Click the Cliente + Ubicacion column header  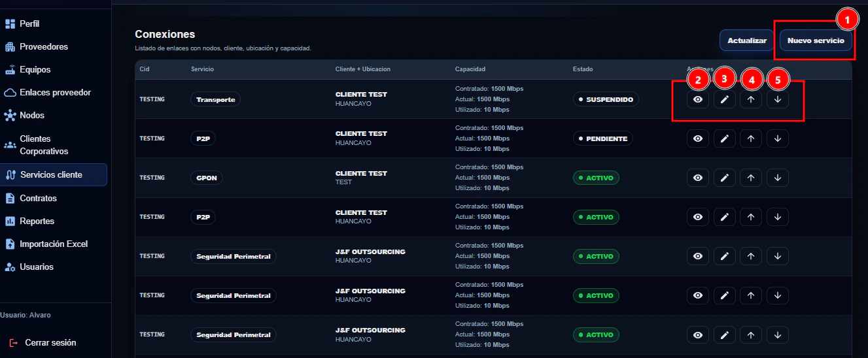tap(362, 69)
